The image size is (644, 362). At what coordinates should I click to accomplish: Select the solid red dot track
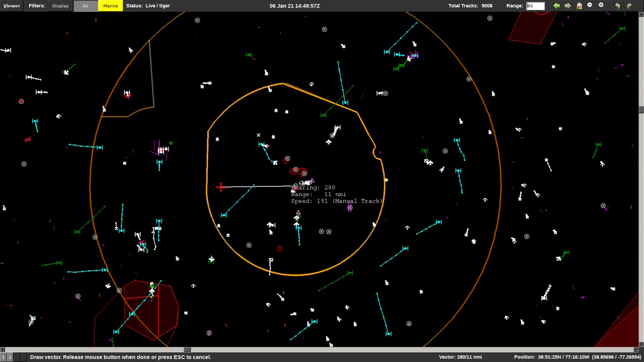279,248
